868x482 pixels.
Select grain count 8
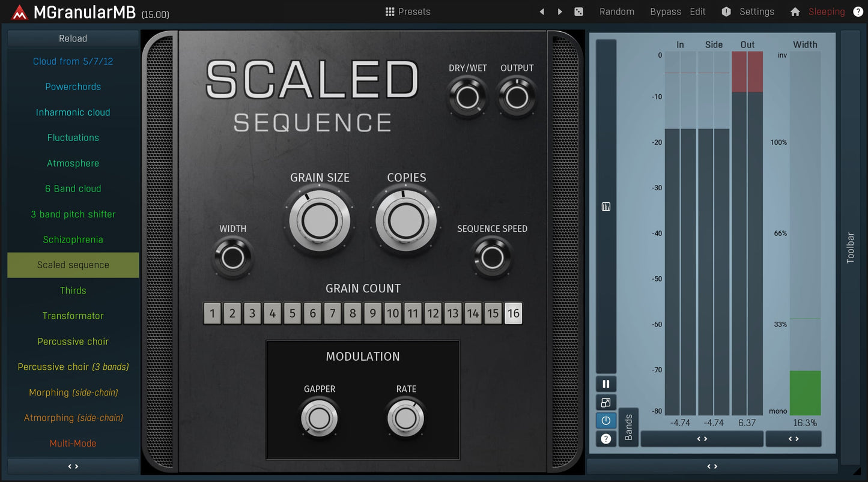(x=353, y=313)
